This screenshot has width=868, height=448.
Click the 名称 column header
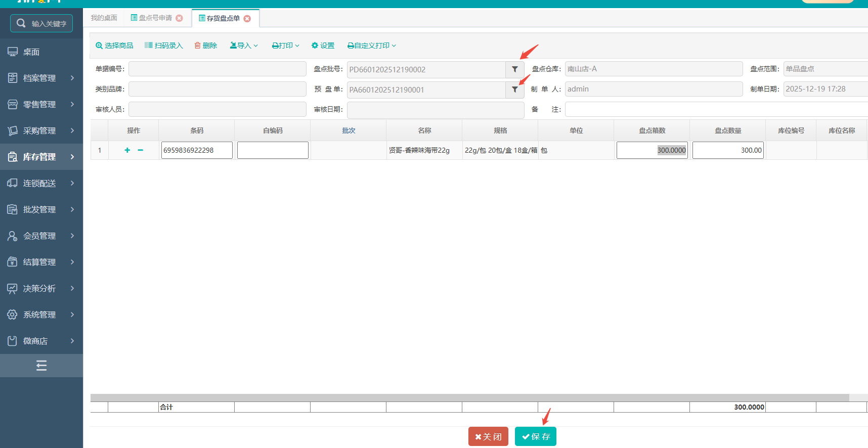coord(424,130)
